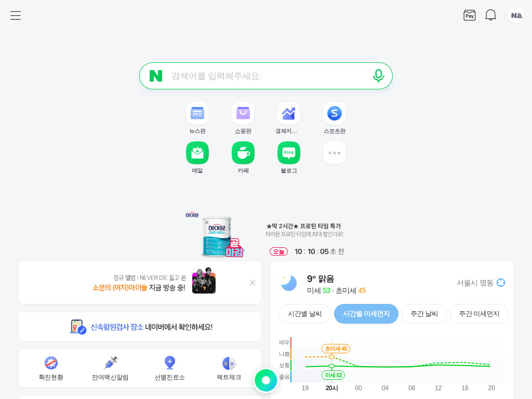This screenshot has height=399, width=532.
Task: Show more shortcuts via the three-dots button
Action: 335,153
